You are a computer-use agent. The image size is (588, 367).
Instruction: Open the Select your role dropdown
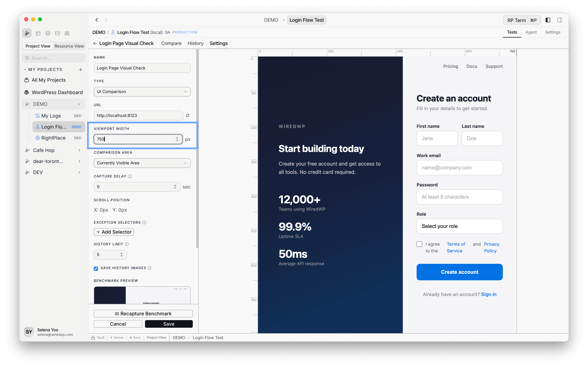pos(459,226)
